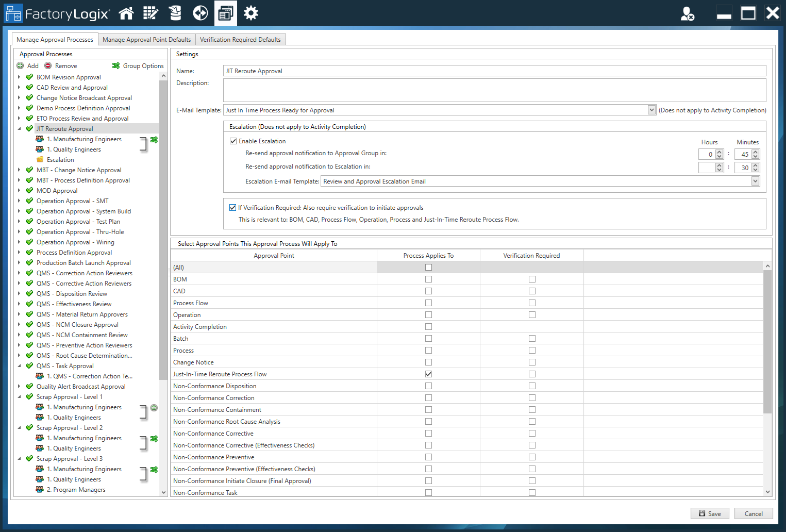Screen dimensions: 786x532
Task: Click the user logout icon
Action: (687, 14)
